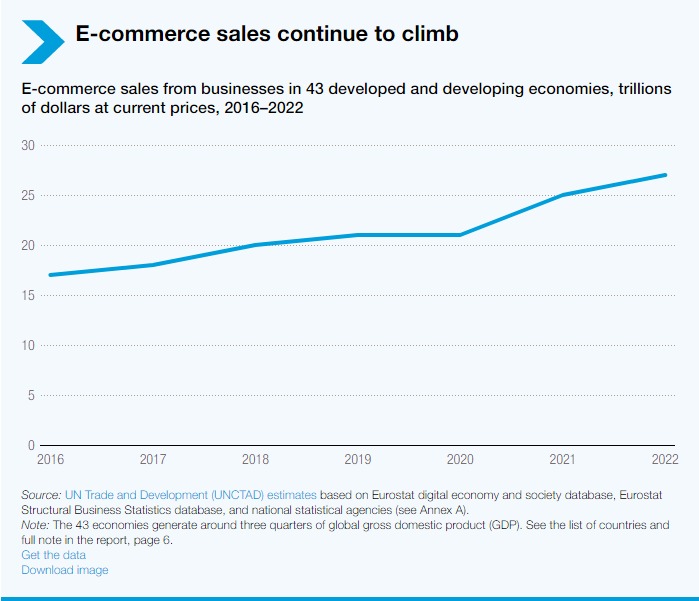Screen dimensions: 699x601
Task: Click the line's starting point at 2016
Action: coord(50,275)
